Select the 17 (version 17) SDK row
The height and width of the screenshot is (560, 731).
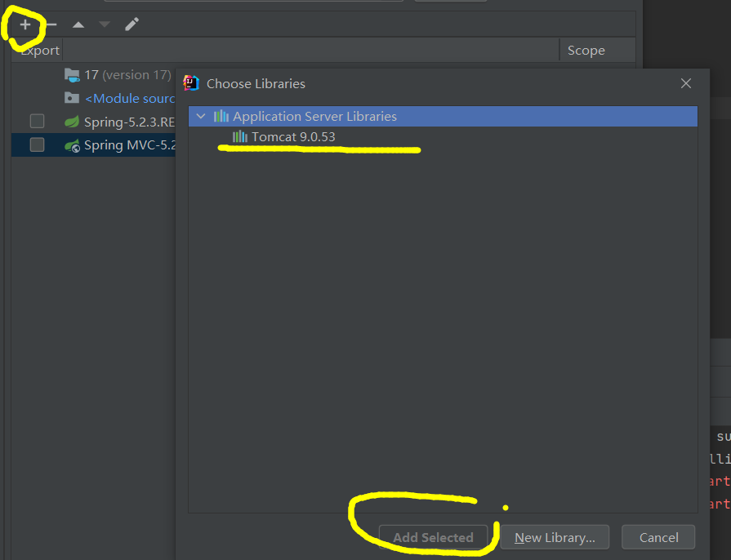coord(93,74)
